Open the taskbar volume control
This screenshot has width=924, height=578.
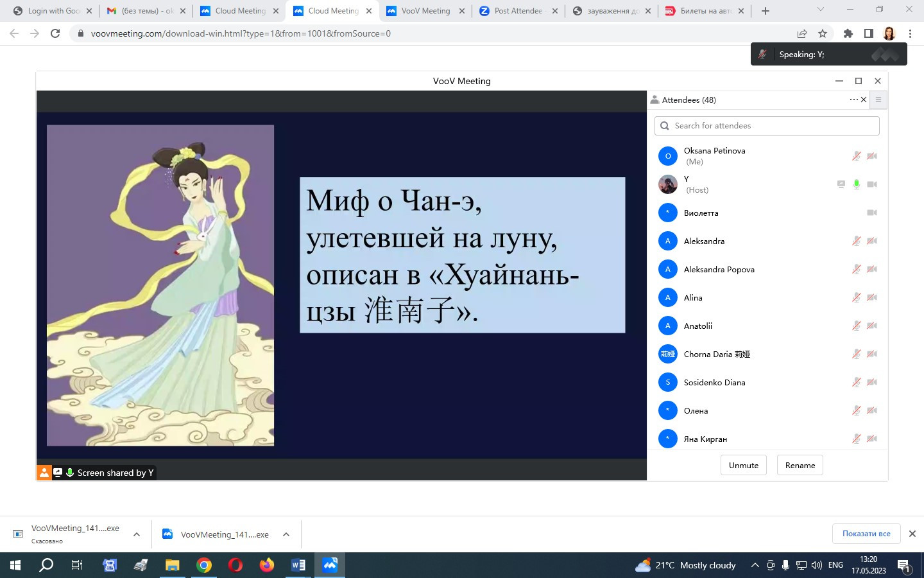817,565
